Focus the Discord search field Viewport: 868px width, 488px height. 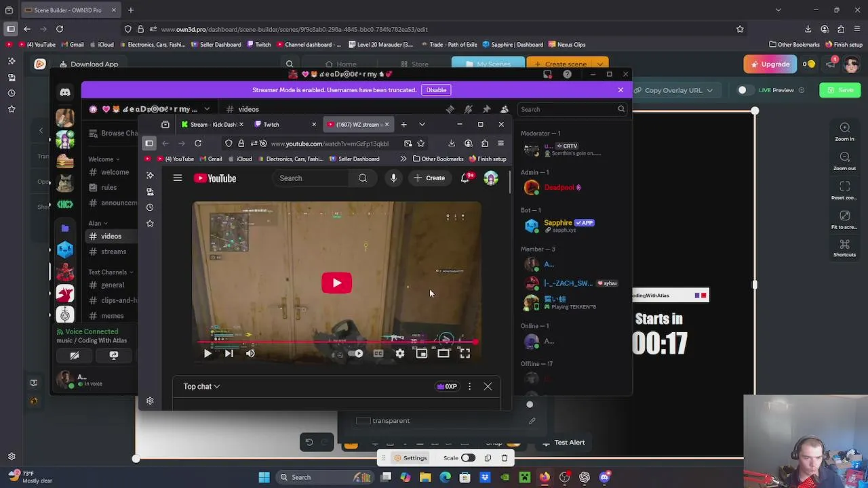click(572, 109)
